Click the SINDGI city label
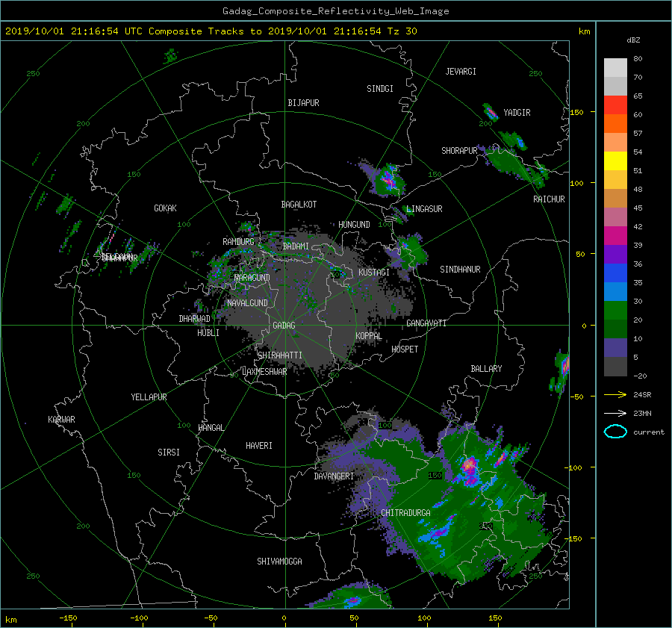672x628 pixels. click(380, 89)
